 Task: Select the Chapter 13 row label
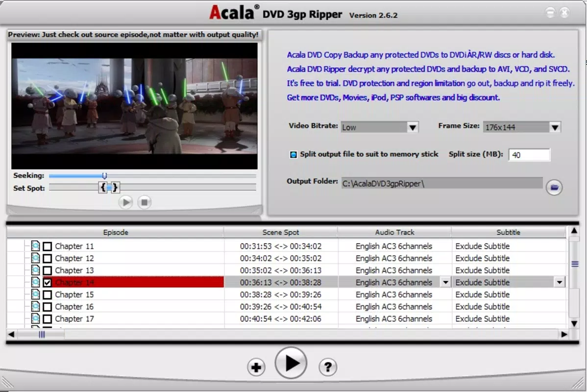[74, 270]
